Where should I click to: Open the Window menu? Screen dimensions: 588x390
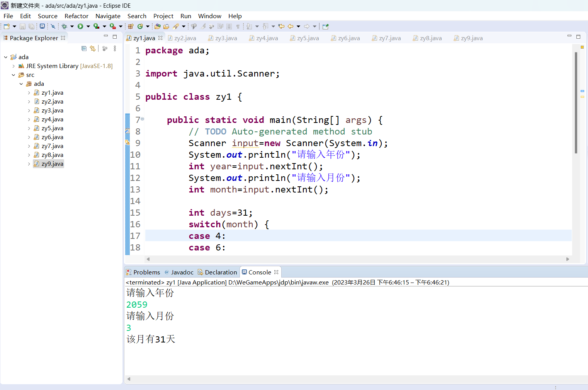point(210,16)
